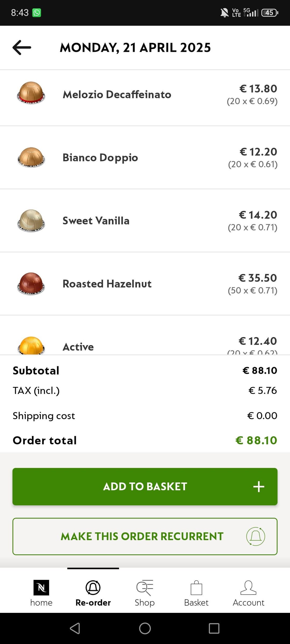This screenshot has width=290, height=644.
Task: Tap the back arrow icon
Action: coord(22,47)
